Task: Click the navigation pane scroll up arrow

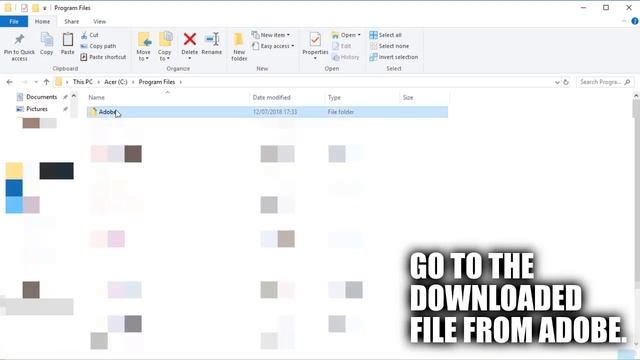Action: [74, 97]
